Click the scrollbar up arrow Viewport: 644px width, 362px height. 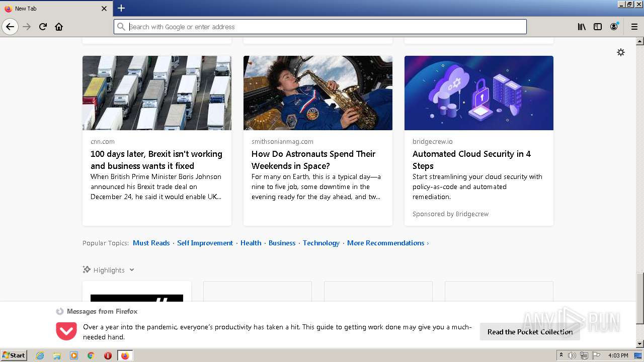pyautogui.click(x=639, y=40)
